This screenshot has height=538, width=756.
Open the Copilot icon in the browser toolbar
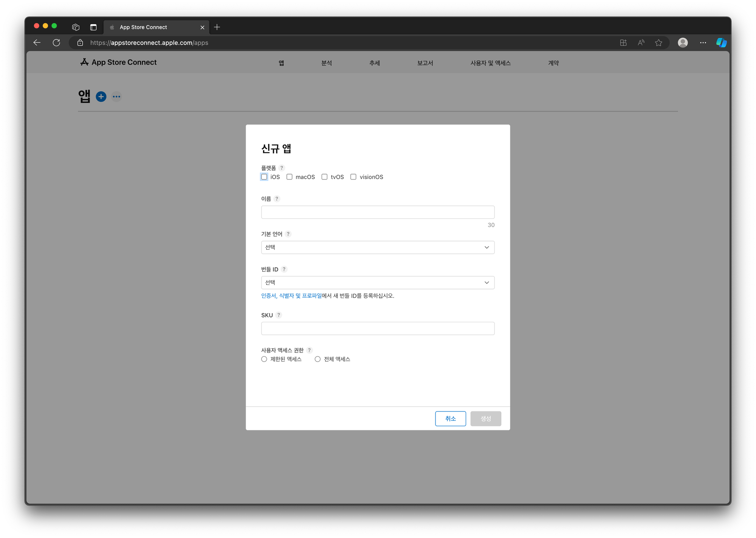(x=721, y=43)
